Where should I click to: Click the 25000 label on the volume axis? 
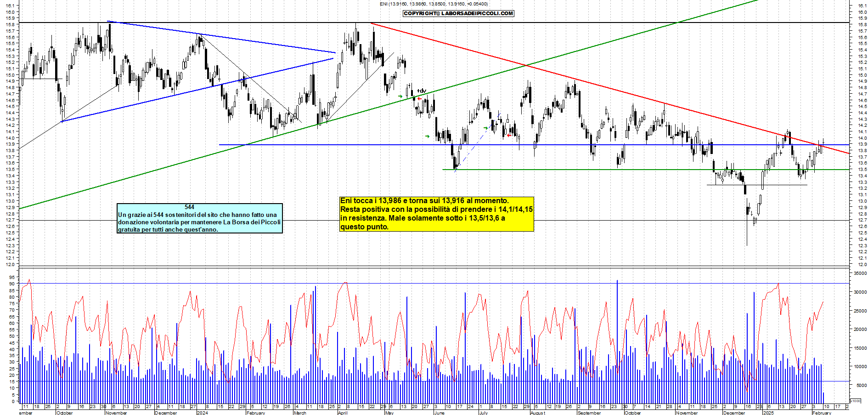[x=860, y=311]
